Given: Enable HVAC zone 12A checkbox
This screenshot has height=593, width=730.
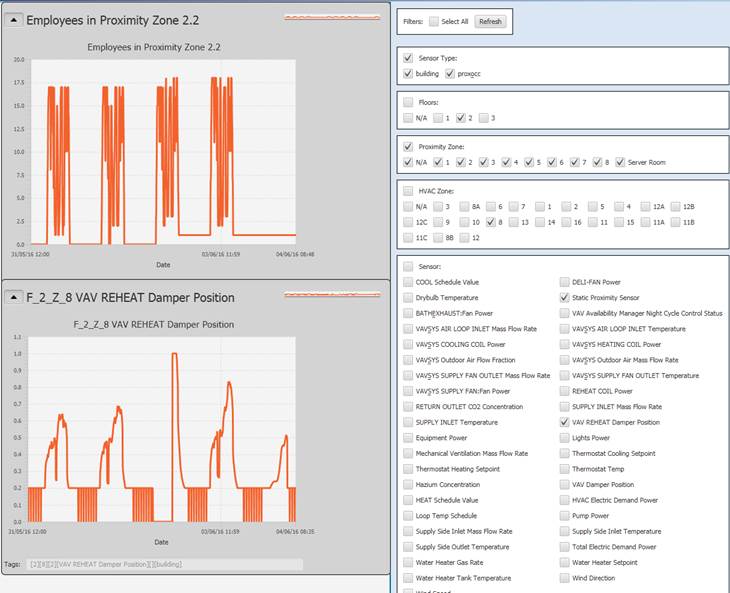Looking at the screenshot, I should click(x=645, y=207).
